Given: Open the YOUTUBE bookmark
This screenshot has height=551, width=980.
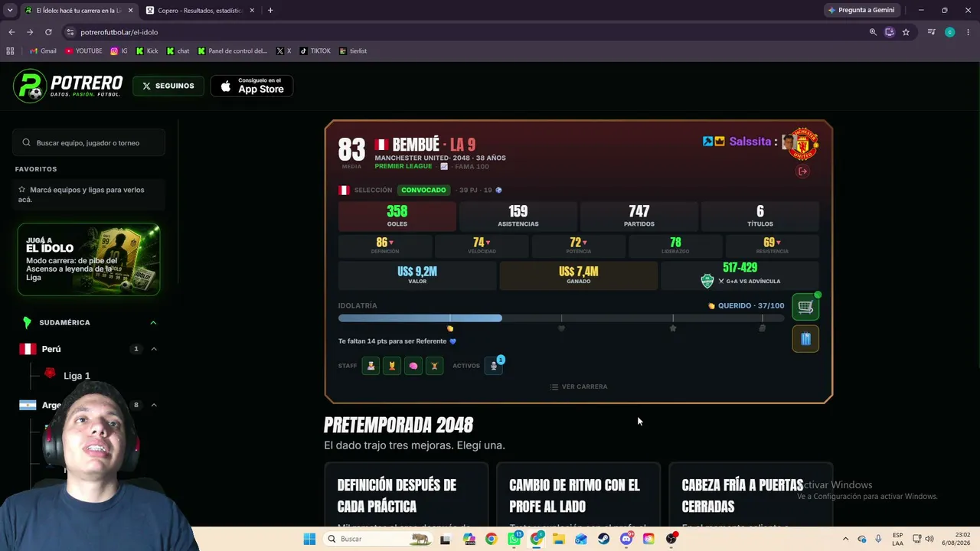Looking at the screenshot, I should pyautogui.click(x=83, y=51).
